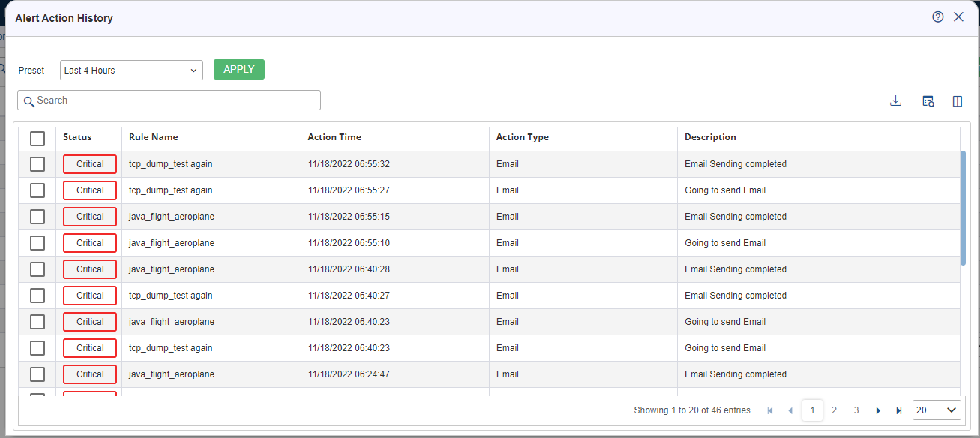
Task: Open the table search filter icon
Action: (928, 101)
